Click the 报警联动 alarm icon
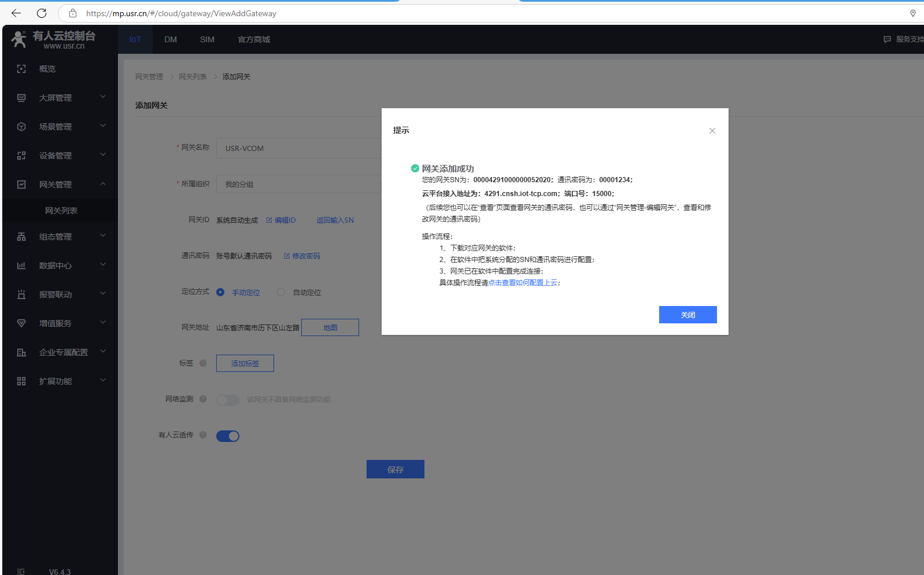The image size is (924, 575). (21, 294)
